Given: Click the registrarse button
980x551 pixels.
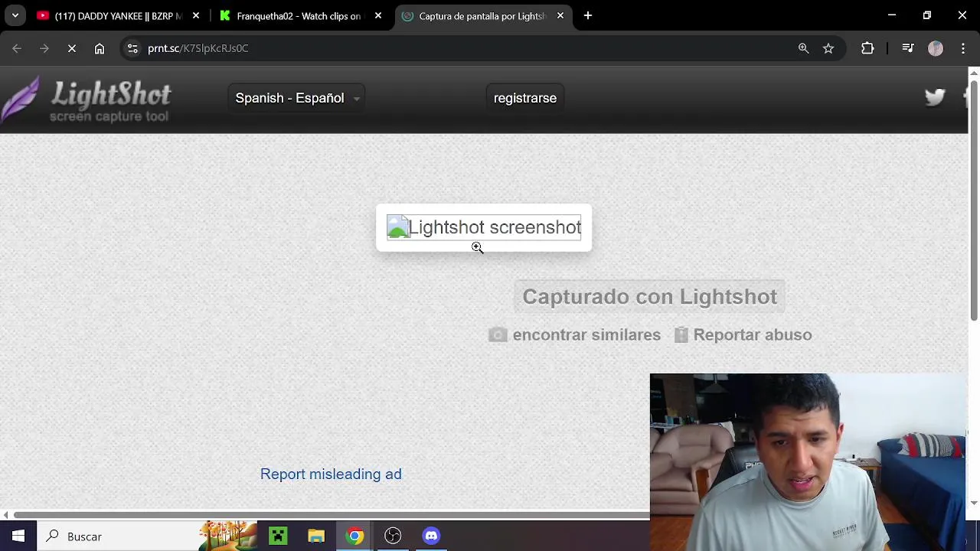Looking at the screenshot, I should [525, 98].
